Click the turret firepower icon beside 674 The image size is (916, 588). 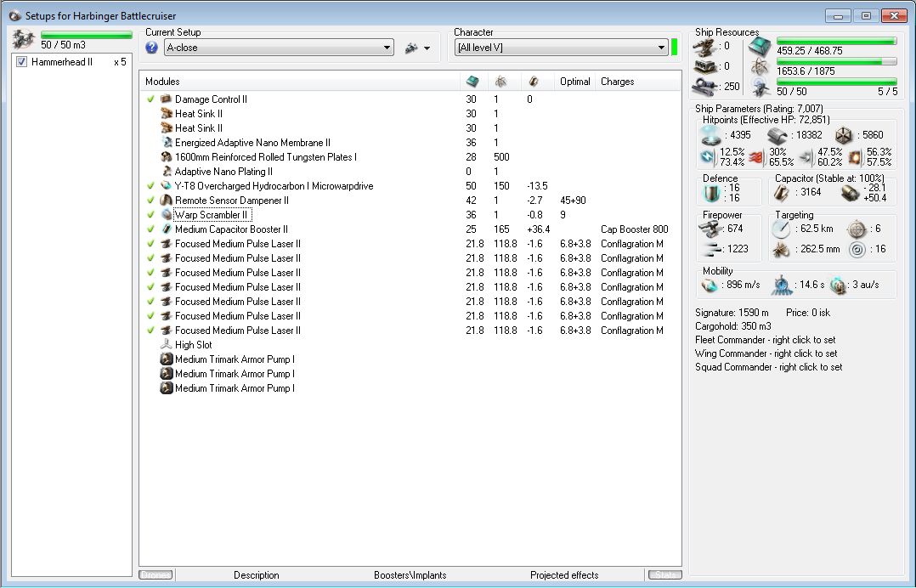(x=710, y=229)
